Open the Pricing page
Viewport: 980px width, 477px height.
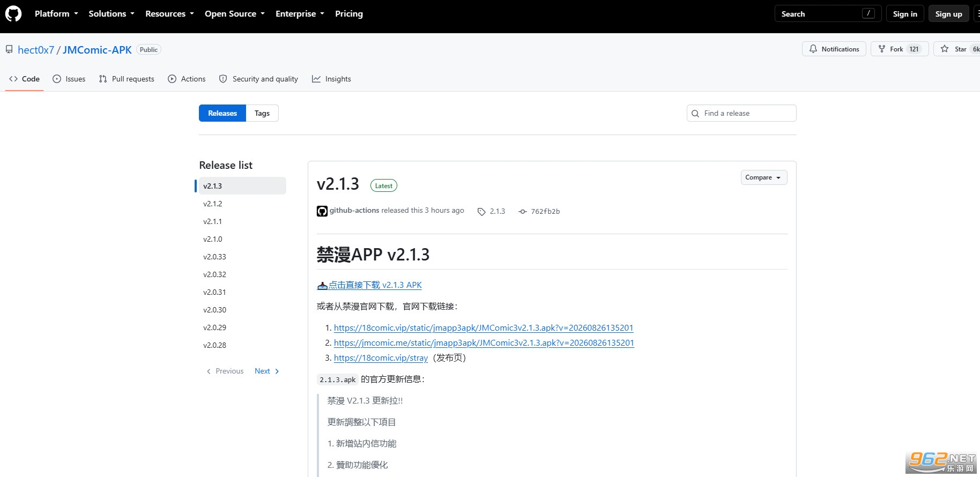(349, 14)
